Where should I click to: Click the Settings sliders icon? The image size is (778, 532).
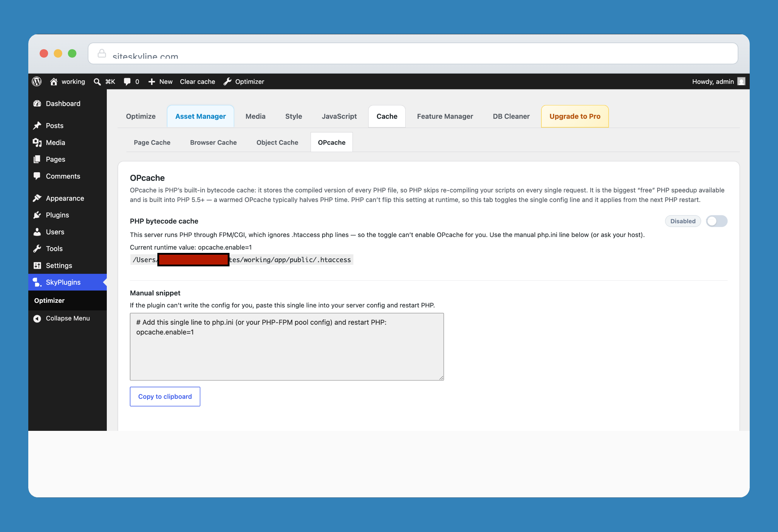(x=37, y=265)
